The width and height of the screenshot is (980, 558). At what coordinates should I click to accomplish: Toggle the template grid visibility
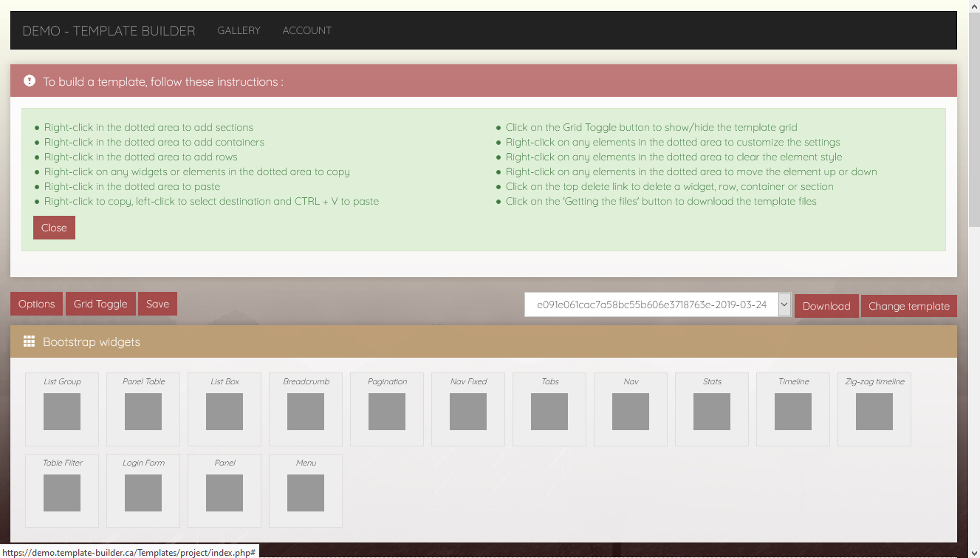tap(100, 304)
